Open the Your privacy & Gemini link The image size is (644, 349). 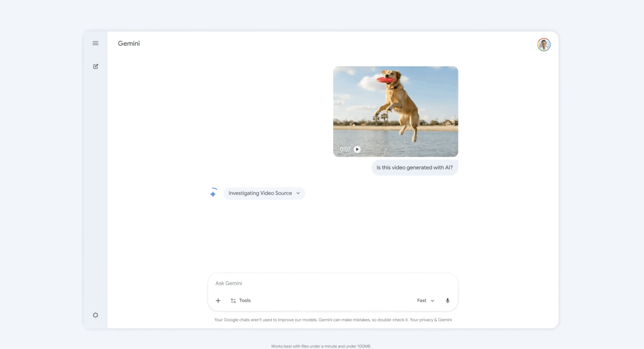[x=430, y=320]
